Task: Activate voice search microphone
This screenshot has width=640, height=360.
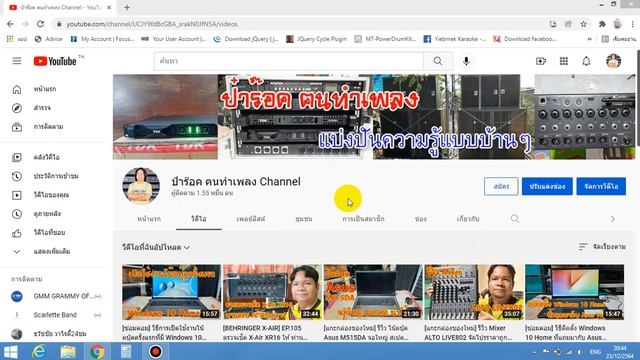Action: pos(466,61)
